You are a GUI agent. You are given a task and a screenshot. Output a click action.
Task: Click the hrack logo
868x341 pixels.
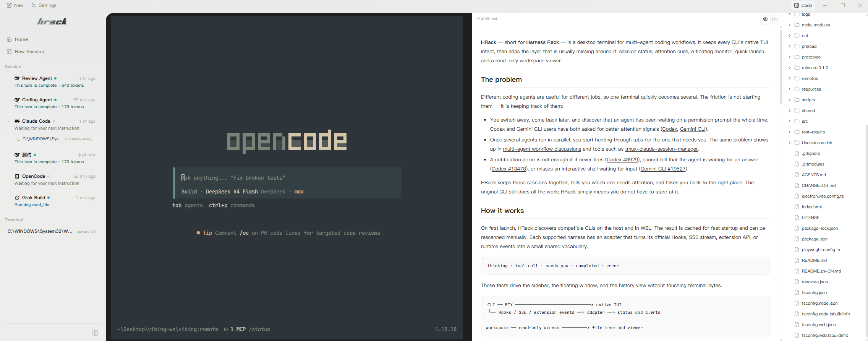pyautogui.click(x=52, y=21)
